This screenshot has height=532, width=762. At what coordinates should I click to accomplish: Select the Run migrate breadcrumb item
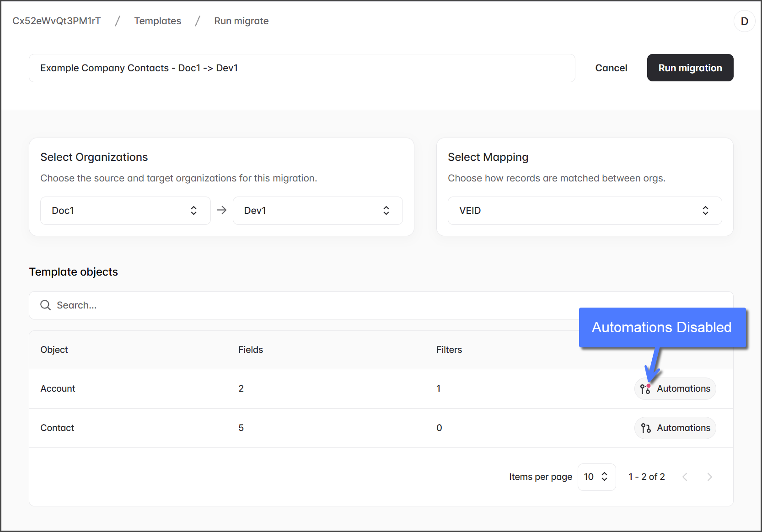241,21
